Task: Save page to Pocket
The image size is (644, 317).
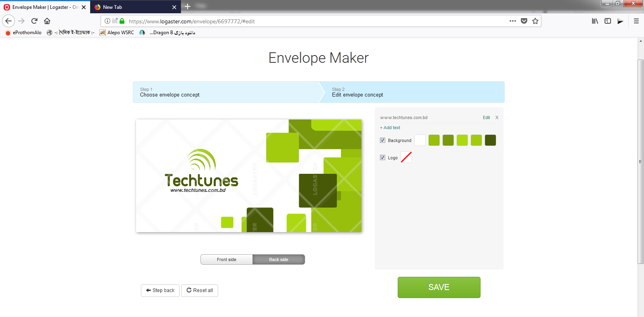Action: (x=524, y=21)
